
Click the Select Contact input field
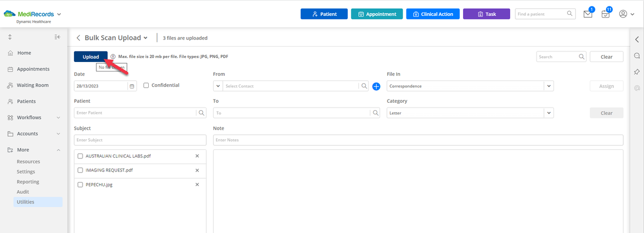tap(291, 86)
